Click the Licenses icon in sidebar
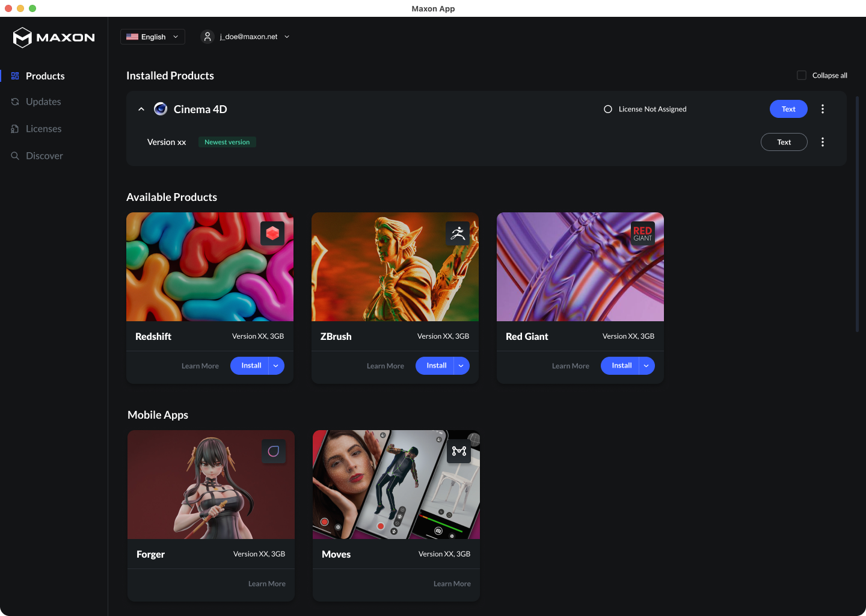866x616 pixels. pyautogui.click(x=15, y=129)
